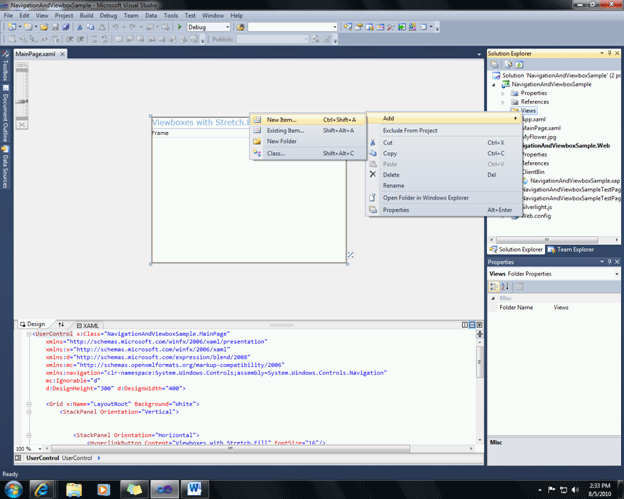Open the Build menu
624x499 pixels.
[84, 16]
